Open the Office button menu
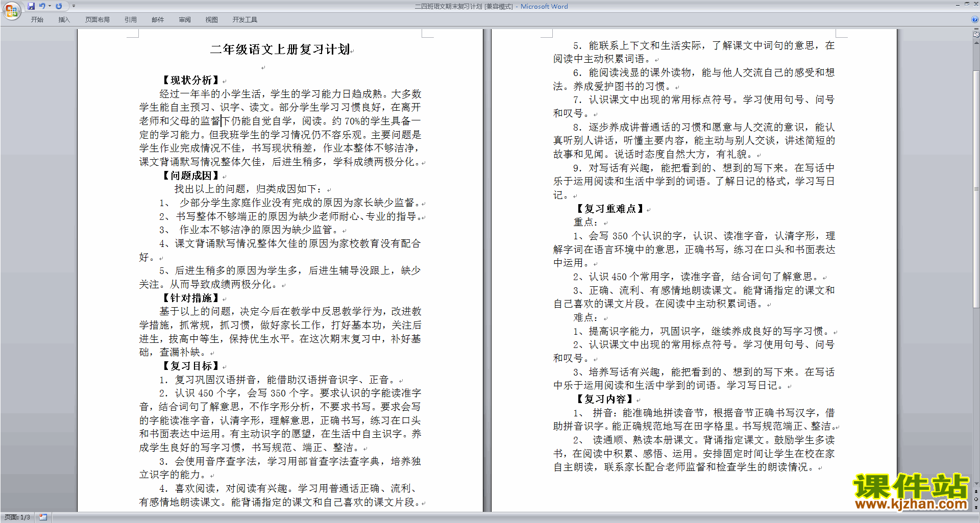The image size is (980, 523). pos(11,10)
